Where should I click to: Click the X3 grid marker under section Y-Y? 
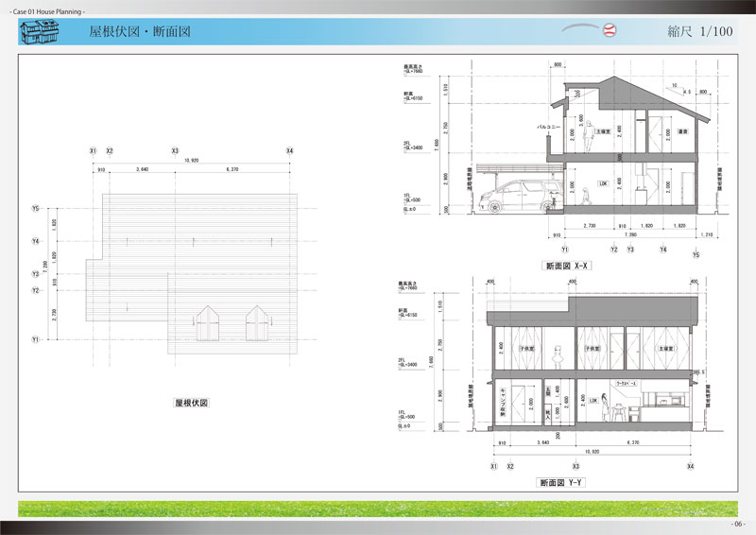click(x=576, y=466)
